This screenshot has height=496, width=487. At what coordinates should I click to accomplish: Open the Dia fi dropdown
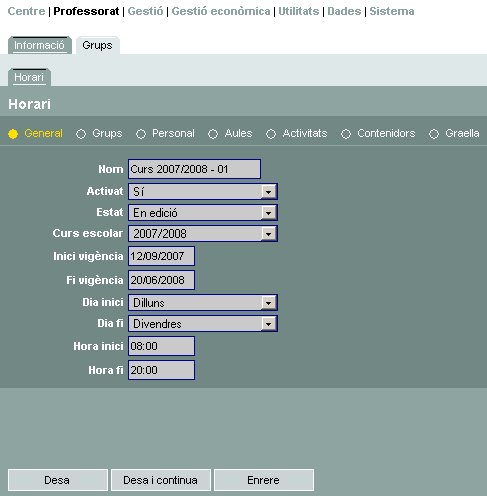point(203,324)
